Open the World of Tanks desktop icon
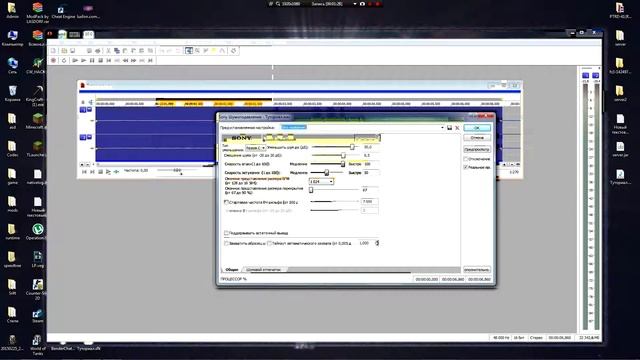This screenshot has width=640, height=360. click(38, 344)
